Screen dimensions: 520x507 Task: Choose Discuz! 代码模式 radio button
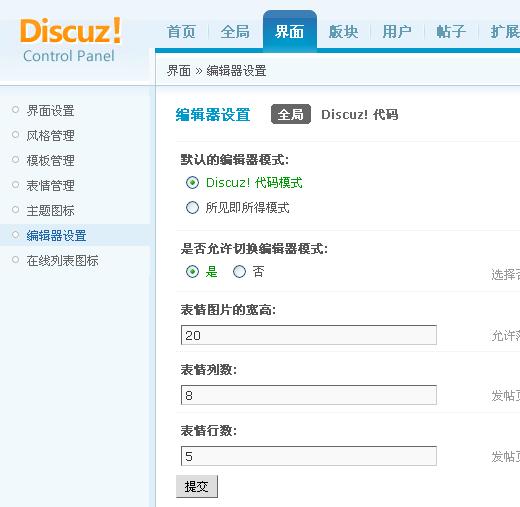point(192,183)
